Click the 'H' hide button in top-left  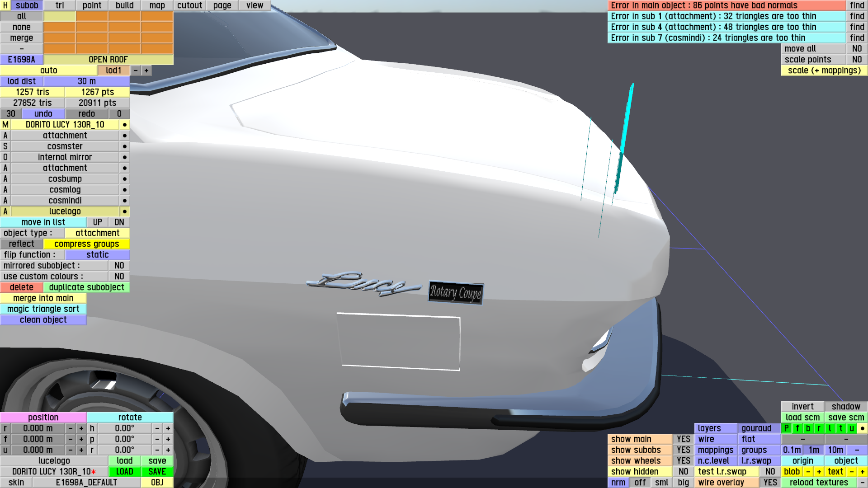[x=5, y=5]
